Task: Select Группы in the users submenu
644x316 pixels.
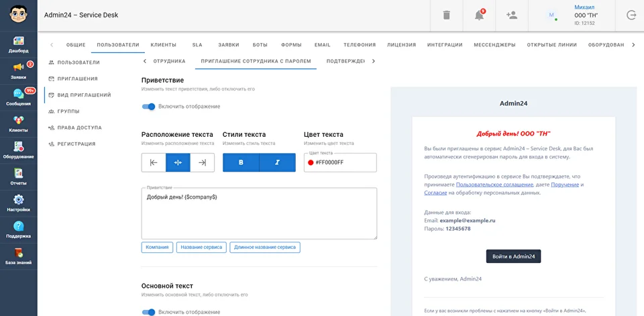Action: point(68,111)
